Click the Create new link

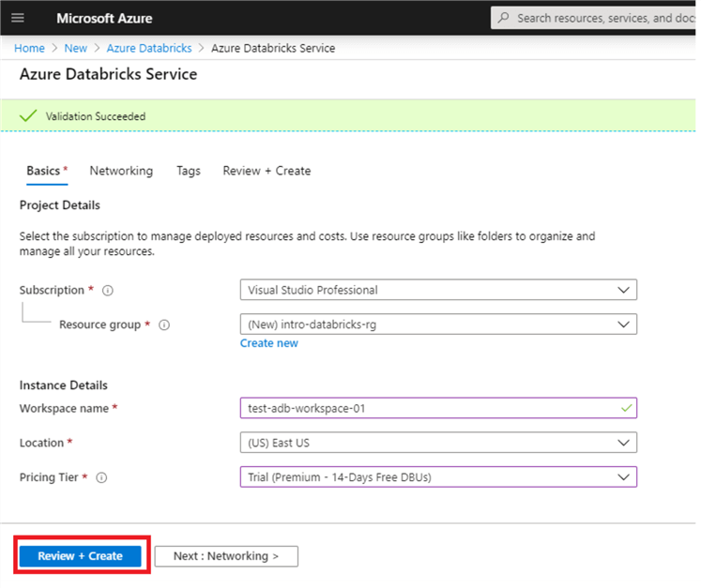click(269, 343)
